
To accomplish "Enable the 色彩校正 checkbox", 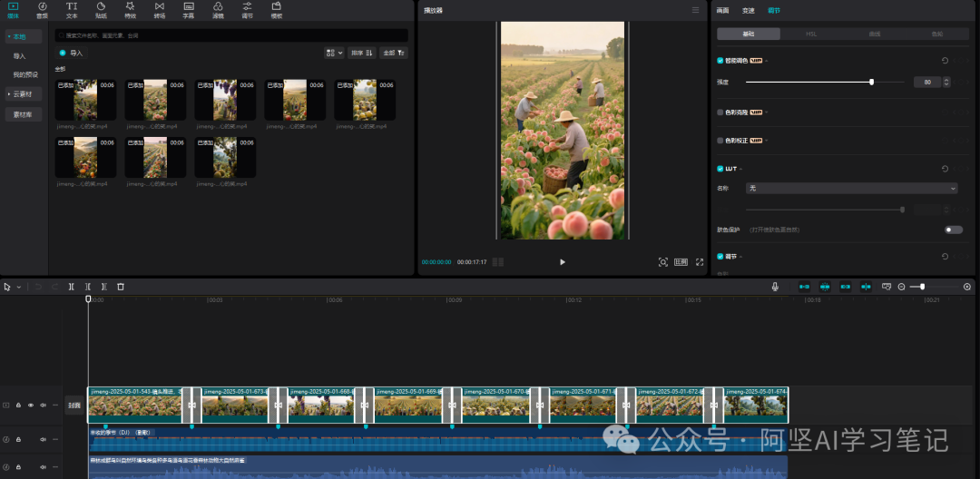I will [720, 141].
